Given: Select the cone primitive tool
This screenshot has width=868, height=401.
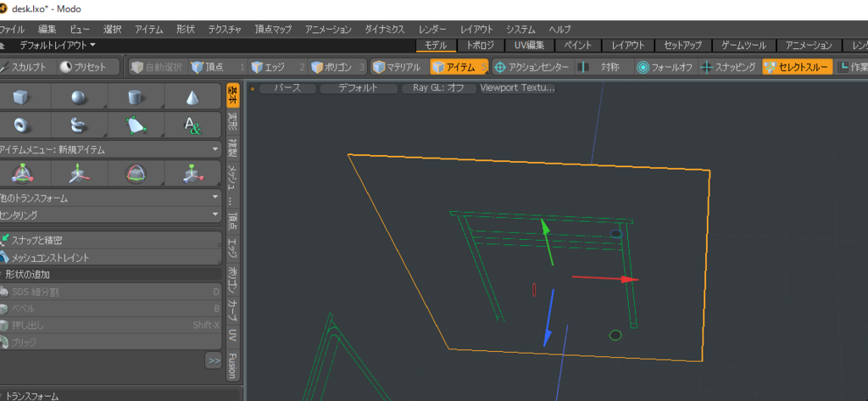Looking at the screenshot, I should pos(192,97).
